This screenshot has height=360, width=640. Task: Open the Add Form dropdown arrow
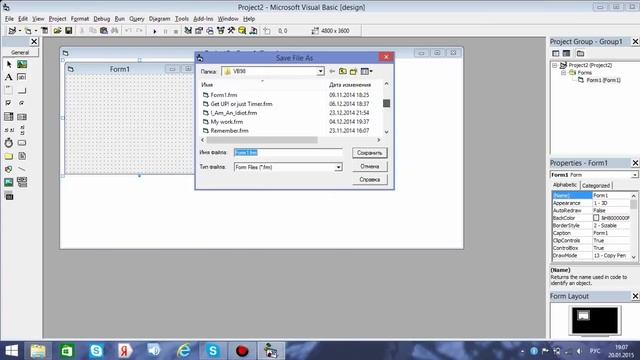pos(36,31)
